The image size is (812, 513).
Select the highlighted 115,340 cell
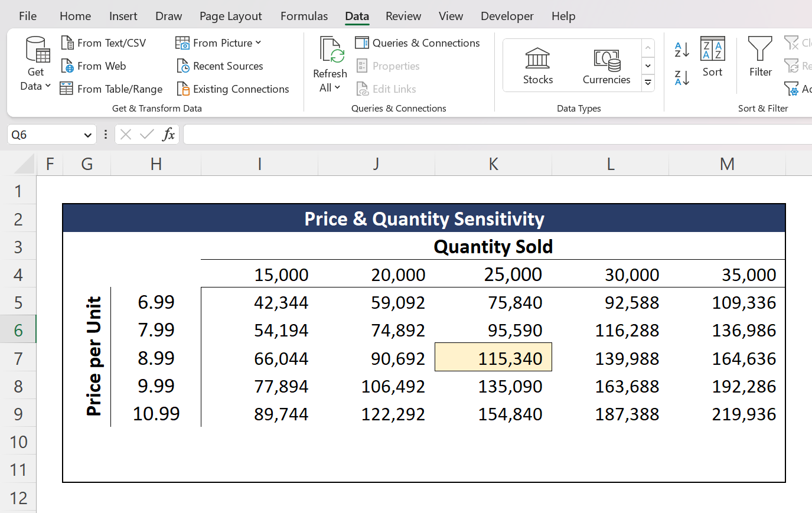(x=493, y=357)
